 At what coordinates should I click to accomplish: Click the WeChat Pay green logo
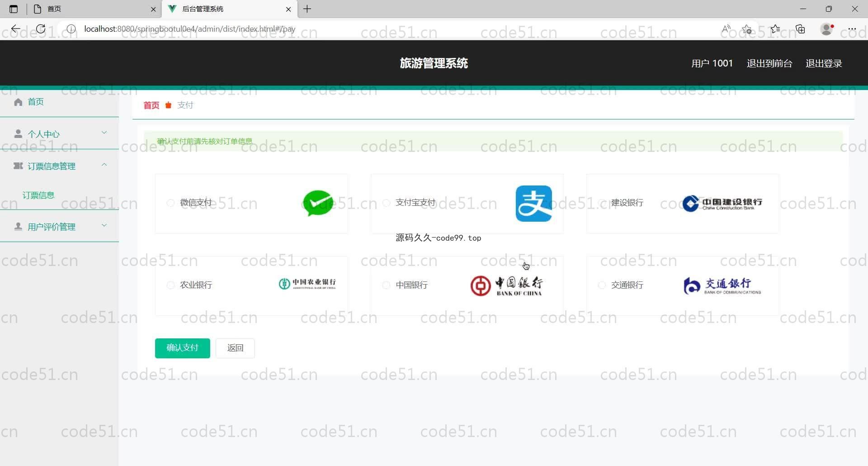pos(318,203)
